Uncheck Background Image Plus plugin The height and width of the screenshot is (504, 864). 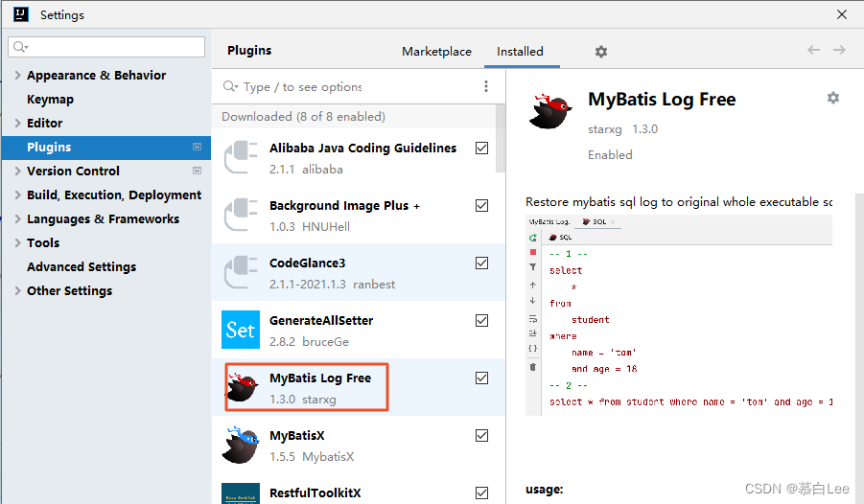[x=481, y=205]
